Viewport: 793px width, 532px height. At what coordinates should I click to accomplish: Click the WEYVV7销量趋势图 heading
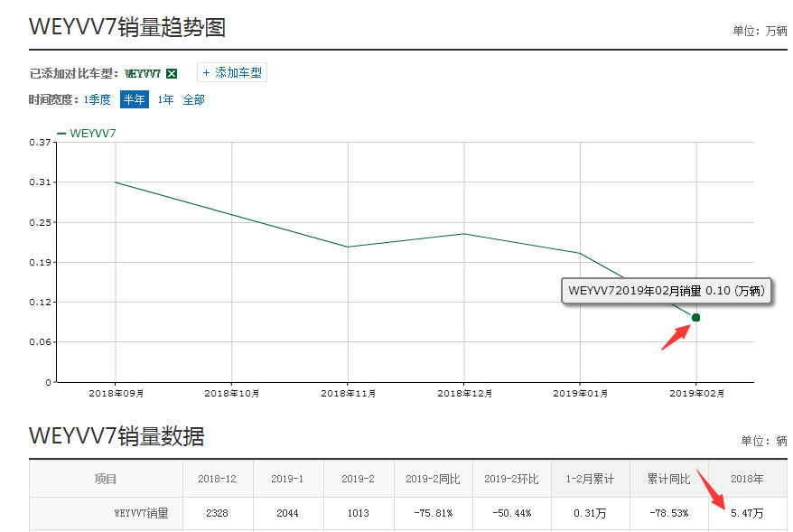click(x=127, y=27)
